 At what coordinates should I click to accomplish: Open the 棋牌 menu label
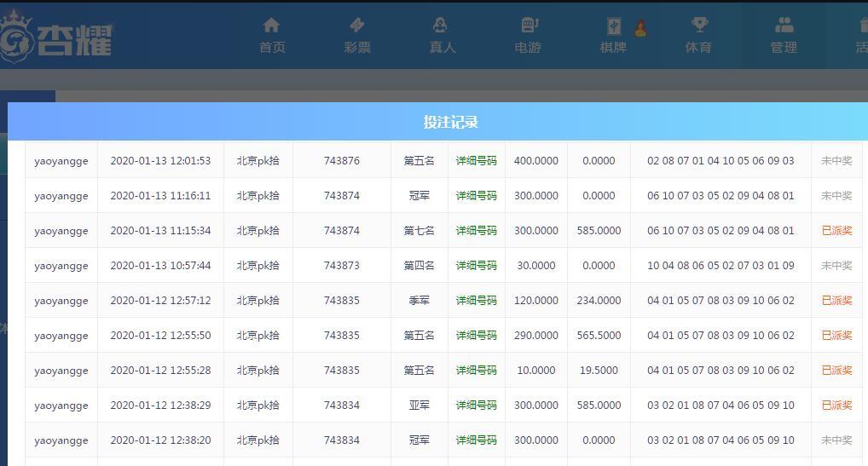tap(613, 48)
